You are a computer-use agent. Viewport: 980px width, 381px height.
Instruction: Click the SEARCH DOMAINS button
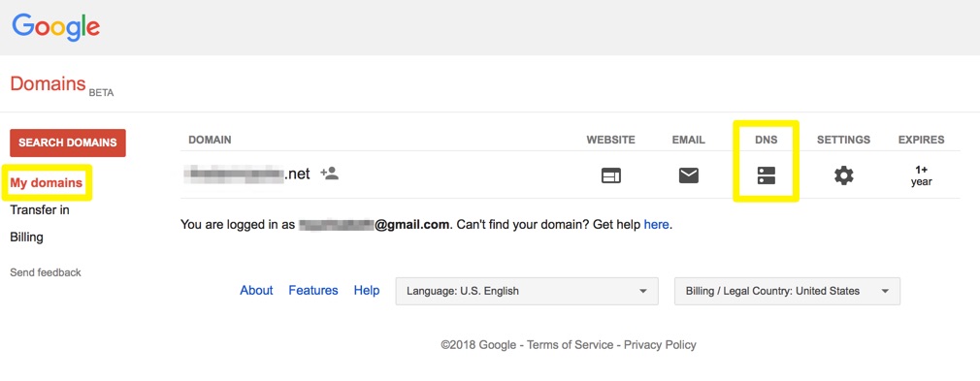click(68, 143)
